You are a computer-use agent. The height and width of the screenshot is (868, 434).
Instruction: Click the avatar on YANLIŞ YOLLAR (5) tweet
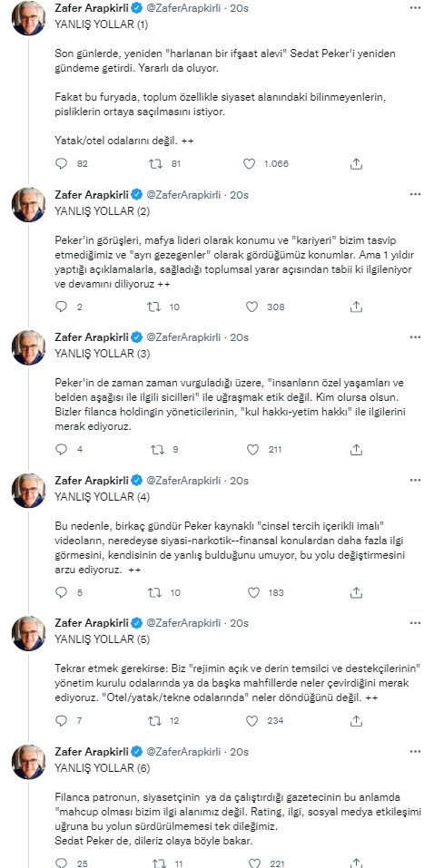tap(29, 633)
